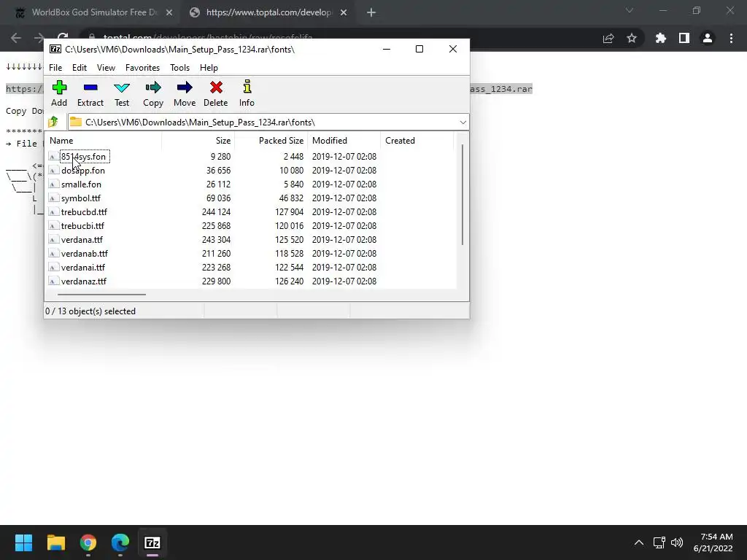
Task: Switch to WorldBox God Simulator browser tab
Action: tap(94, 12)
